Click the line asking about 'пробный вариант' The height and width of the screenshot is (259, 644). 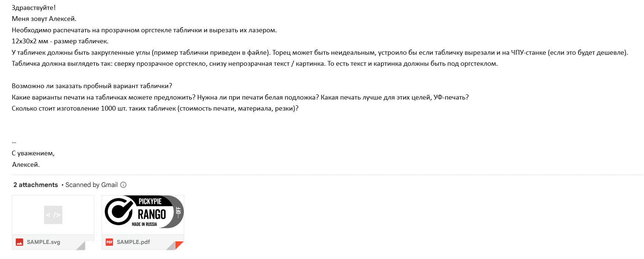[92, 86]
